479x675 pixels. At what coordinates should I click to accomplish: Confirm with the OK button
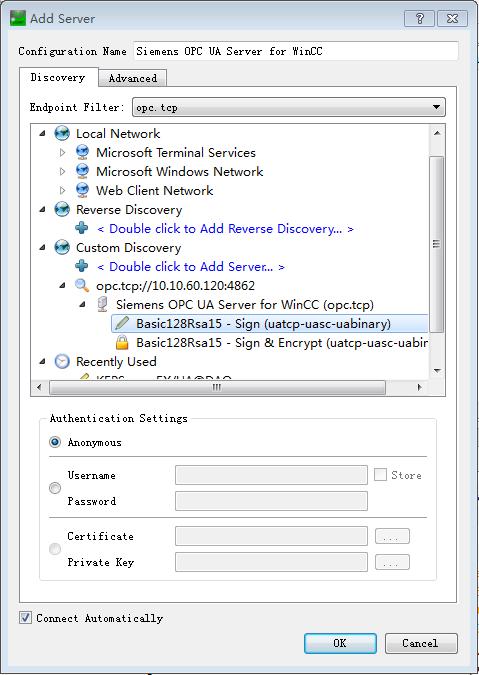pyautogui.click(x=340, y=643)
